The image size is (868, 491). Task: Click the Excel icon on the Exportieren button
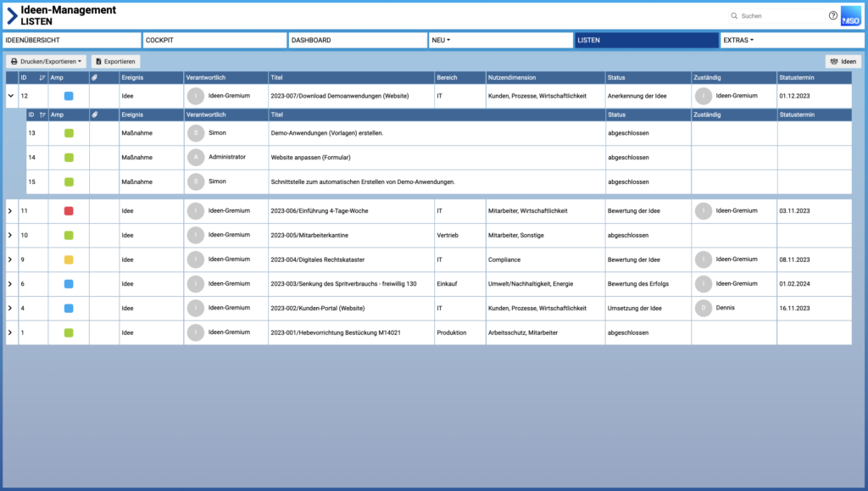tap(97, 61)
